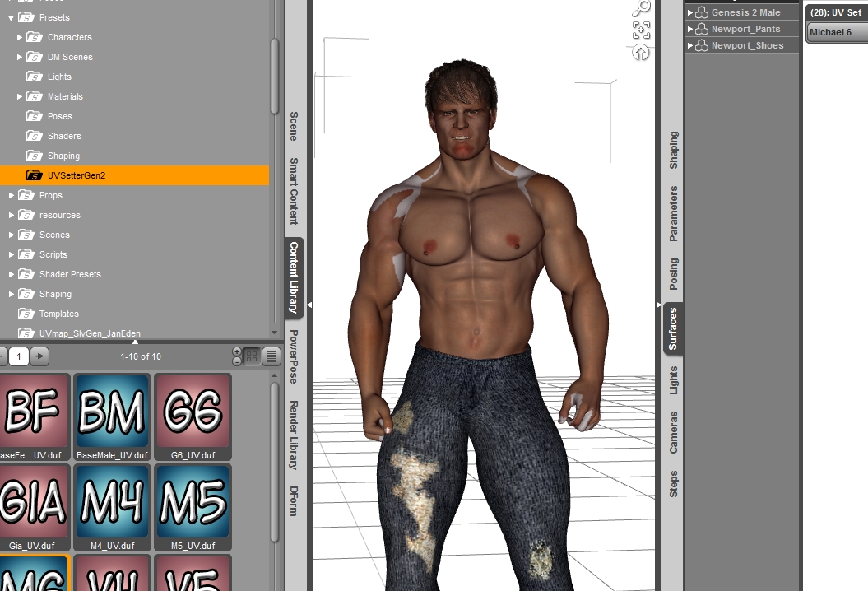Select M4_UV.duf preset thumbnail
The width and height of the screenshot is (868, 591).
click(112, 507)
